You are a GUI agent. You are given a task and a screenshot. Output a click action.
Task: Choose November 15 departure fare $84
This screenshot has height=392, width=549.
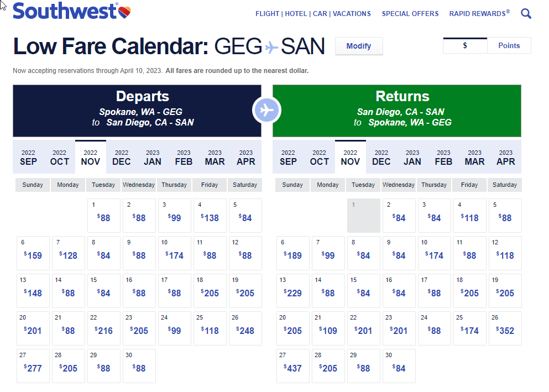[103, 290]
